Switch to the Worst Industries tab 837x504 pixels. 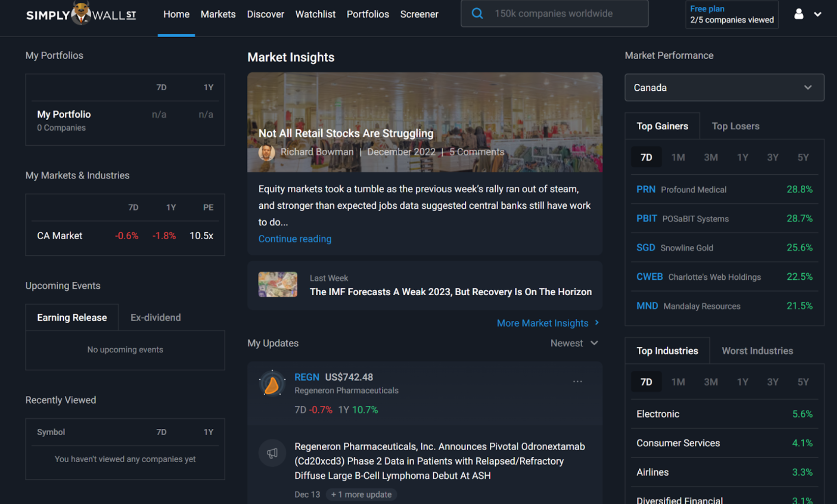(757, 351)
